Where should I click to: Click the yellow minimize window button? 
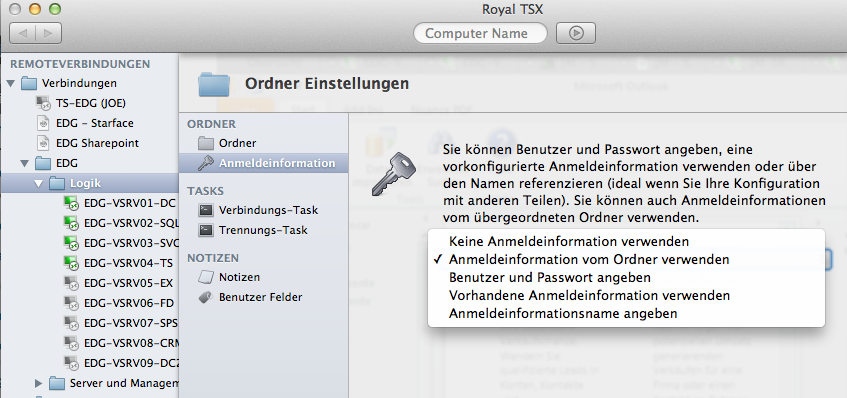point(35,9)
